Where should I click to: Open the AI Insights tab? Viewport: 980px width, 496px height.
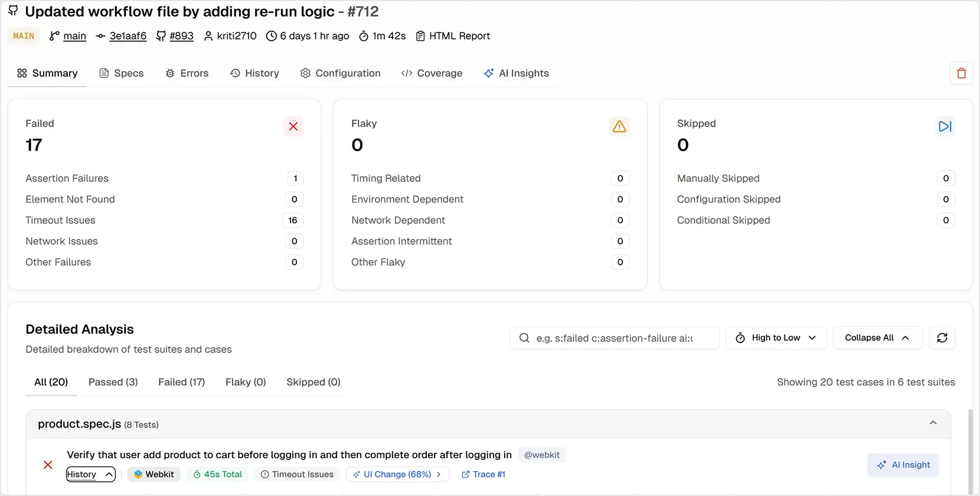(517, 73)
